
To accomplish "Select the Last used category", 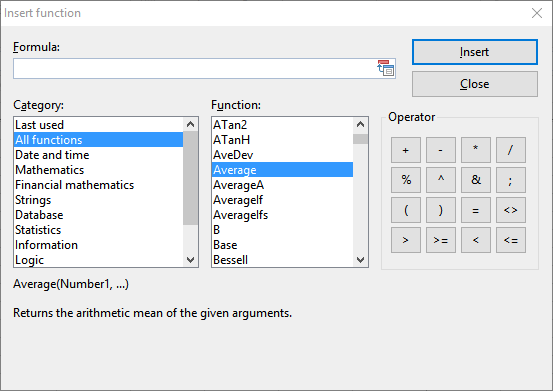I will (x=98, y=125).
